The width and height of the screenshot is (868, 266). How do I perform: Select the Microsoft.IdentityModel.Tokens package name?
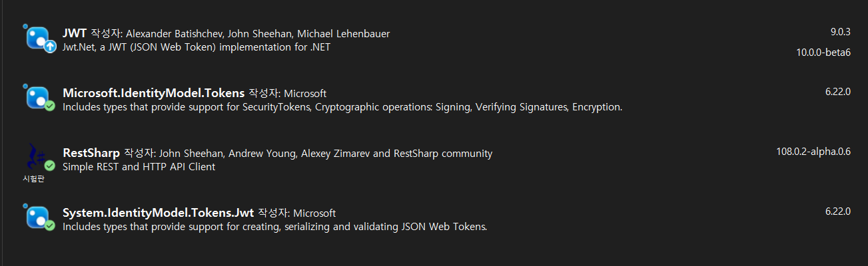pyautogui.click(x=153, y=93)
